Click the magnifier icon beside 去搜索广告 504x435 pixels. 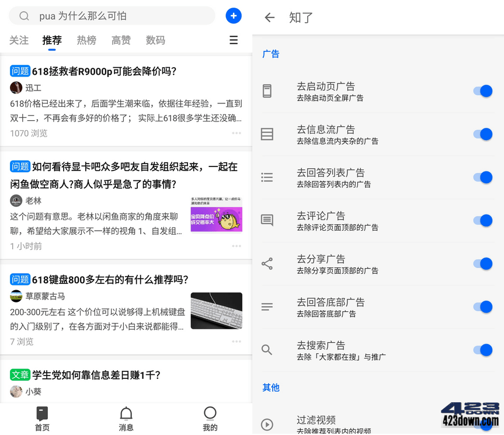[267, 350]
